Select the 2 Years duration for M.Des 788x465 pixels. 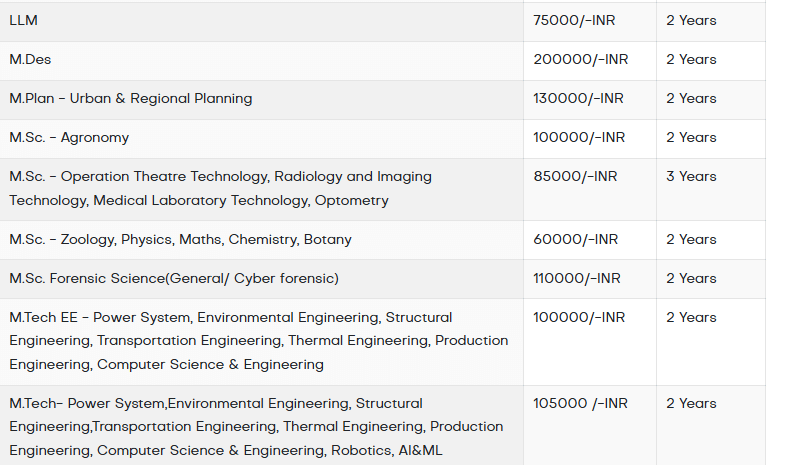[x=691, y=59]
